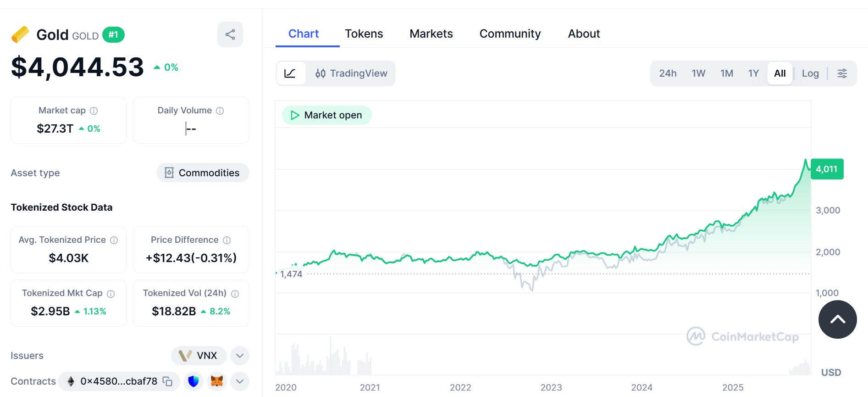868x397 pixels.
Task: Open chart settings sliders icon
Action: [842, 73]
